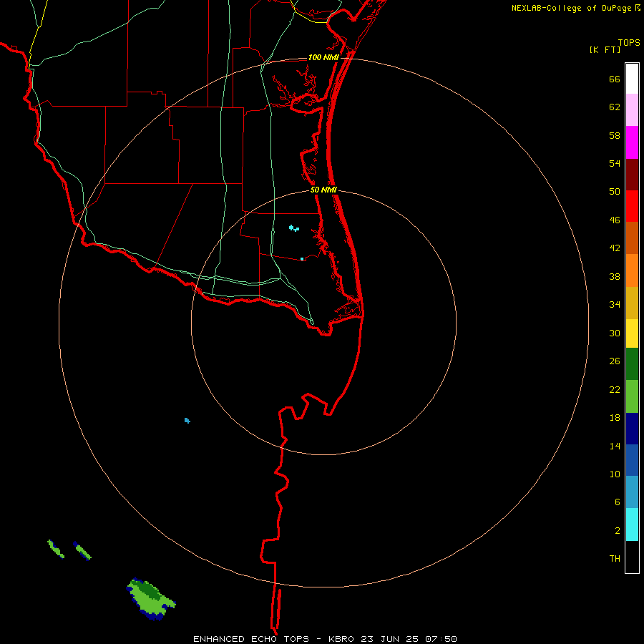Screen dimensions: 644x644
Task: Click the '66' legend value label
Action: 615,79
